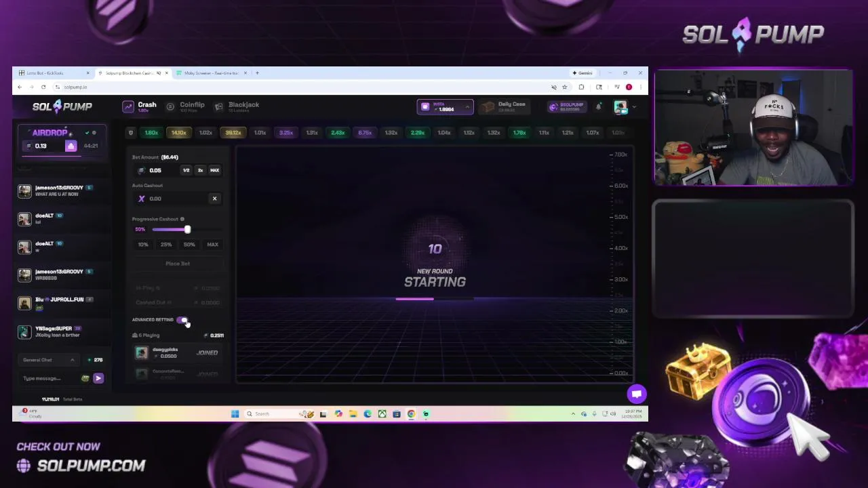Image resolution: width=868 pixels, height=488 pixels.
Task: Open the 2.43x crash history result
Action: 338,133
